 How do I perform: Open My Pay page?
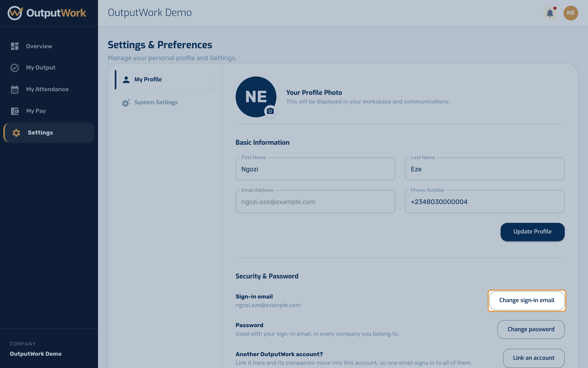pos(49,111)
